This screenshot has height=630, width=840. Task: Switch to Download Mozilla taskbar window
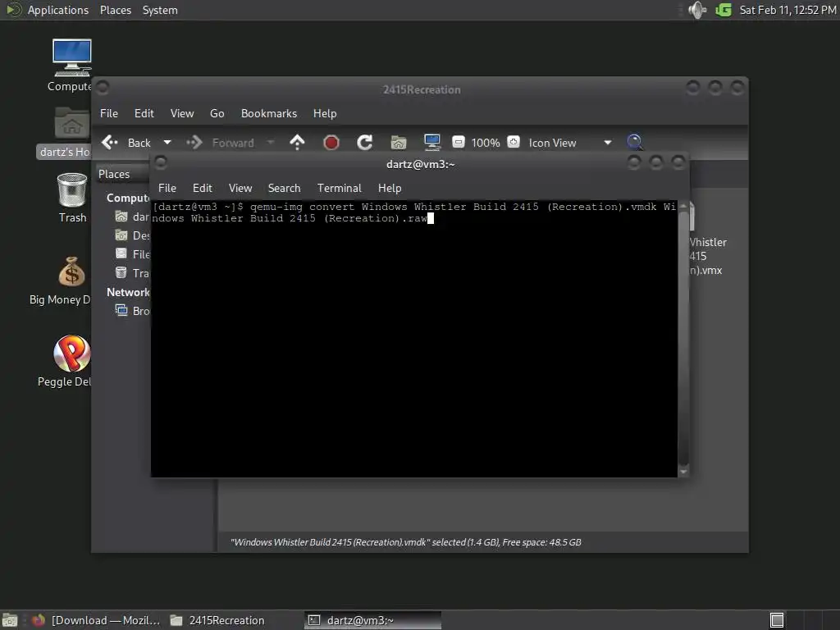click(x=97, y=620)
